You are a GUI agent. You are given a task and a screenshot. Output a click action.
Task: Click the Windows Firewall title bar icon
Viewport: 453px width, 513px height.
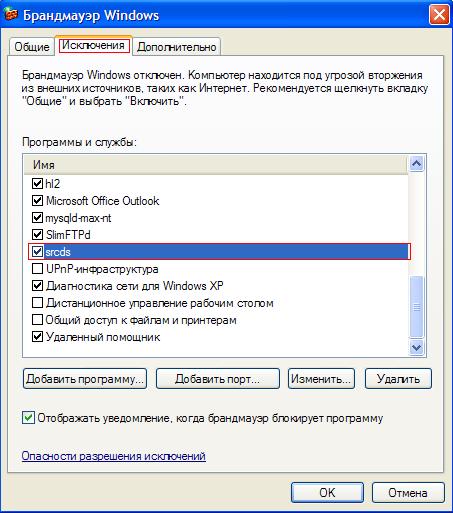pos(11,14)
